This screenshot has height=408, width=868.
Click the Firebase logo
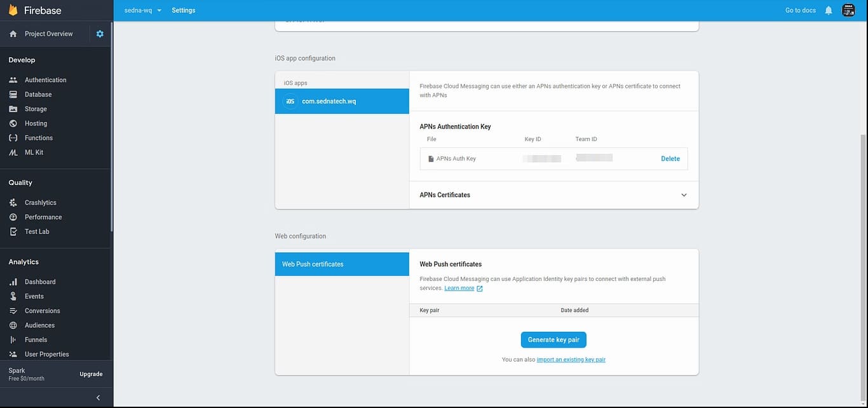(35, 10)
